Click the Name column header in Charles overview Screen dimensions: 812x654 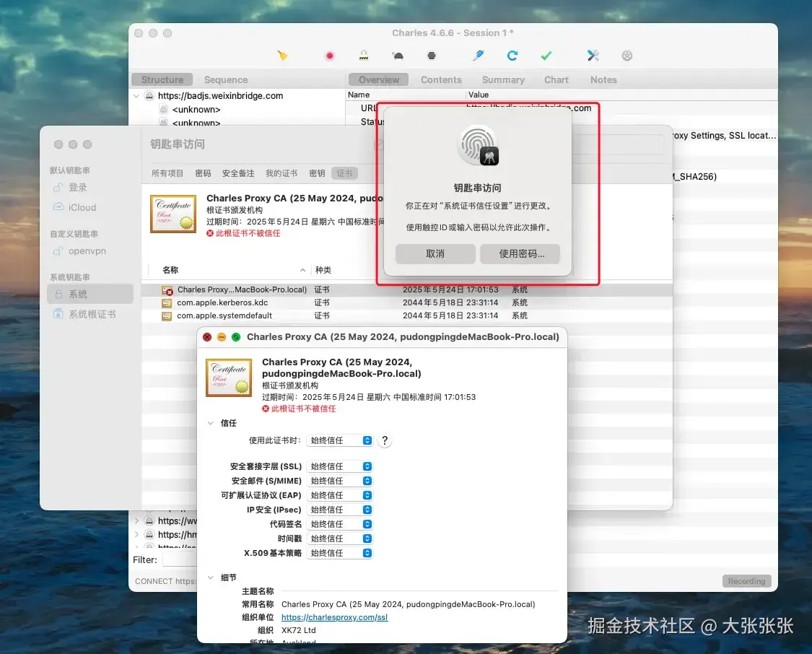[359, 95]
